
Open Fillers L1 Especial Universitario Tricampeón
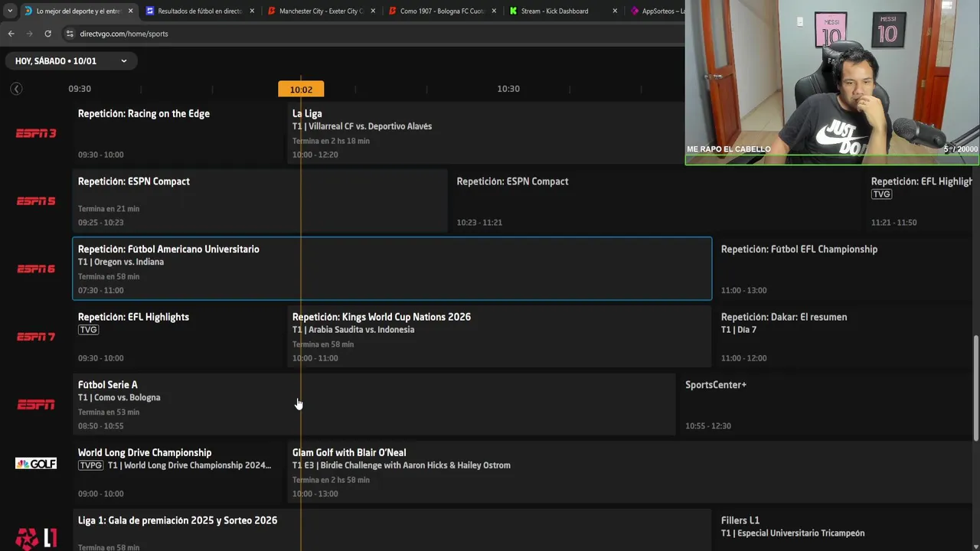coord(844,530)
